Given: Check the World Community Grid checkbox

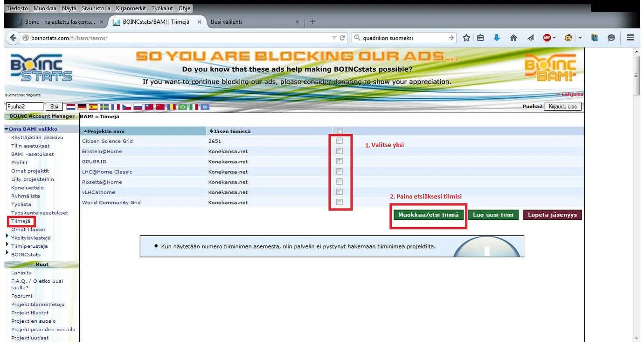Looking at the screenshot, I should (x=339, y=202).
